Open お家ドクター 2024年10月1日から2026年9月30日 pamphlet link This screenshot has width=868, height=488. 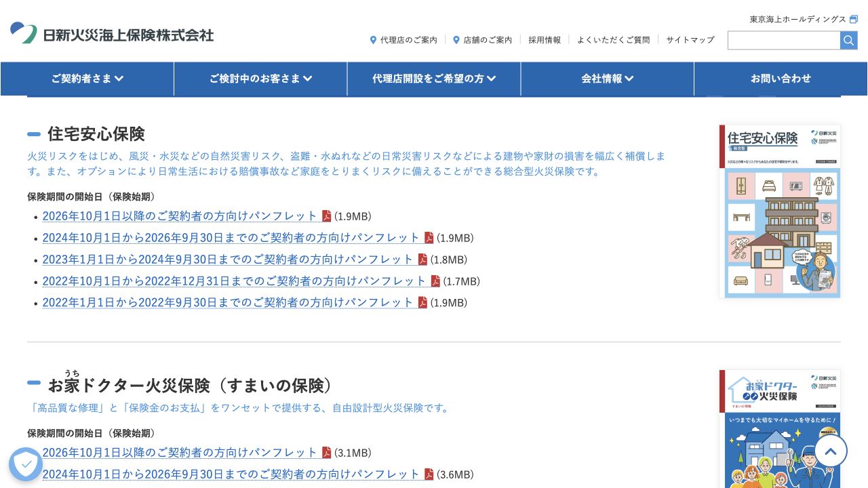pyautogui.click(x=231, y=474)
